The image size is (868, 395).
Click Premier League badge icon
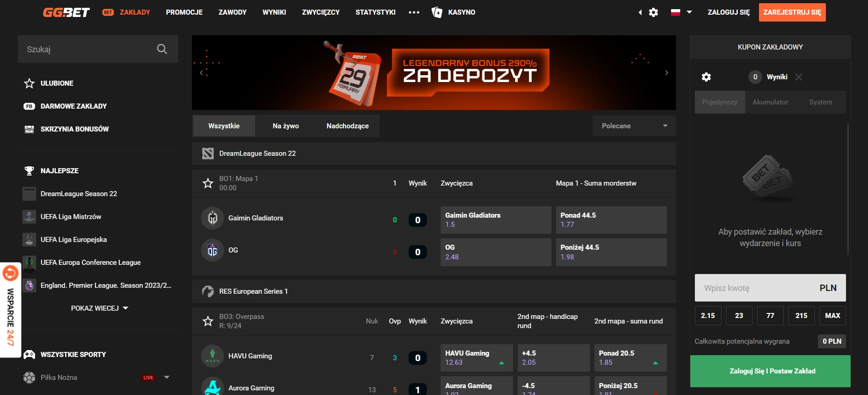click(29, 285)
